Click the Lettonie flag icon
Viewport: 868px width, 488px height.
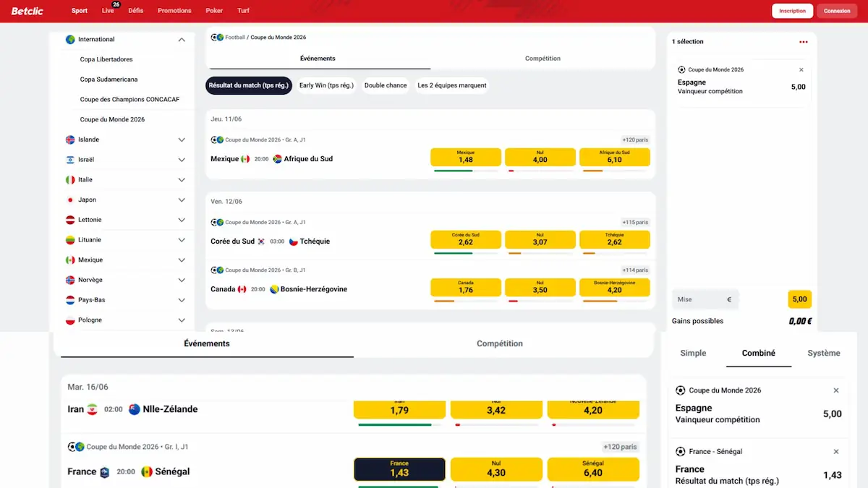click(x=70, y=220)
